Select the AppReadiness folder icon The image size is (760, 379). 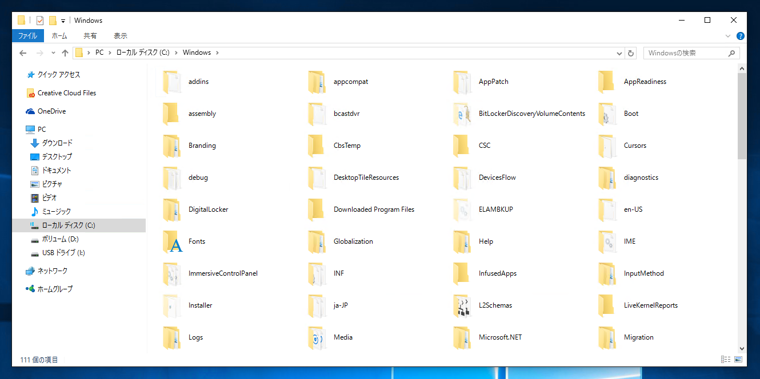tap(607, 82)
